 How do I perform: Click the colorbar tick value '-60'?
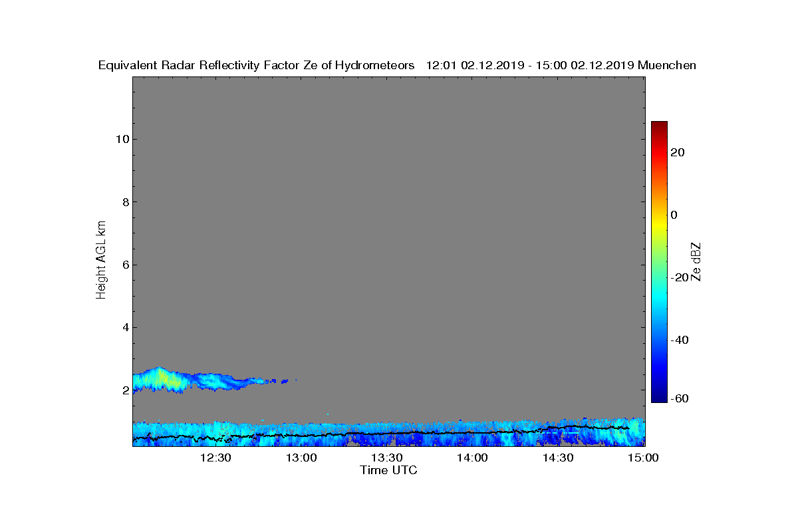click(678, 398)
